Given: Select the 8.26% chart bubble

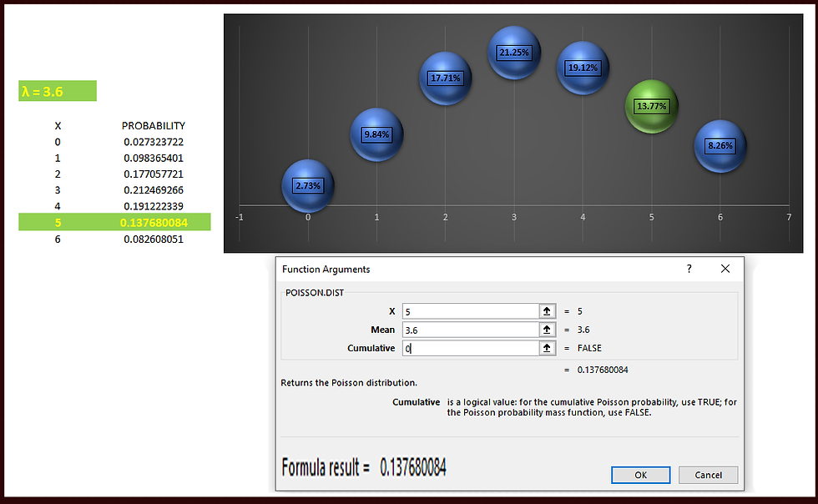Looking at the screenshot, I should click(x=720, y=146).
